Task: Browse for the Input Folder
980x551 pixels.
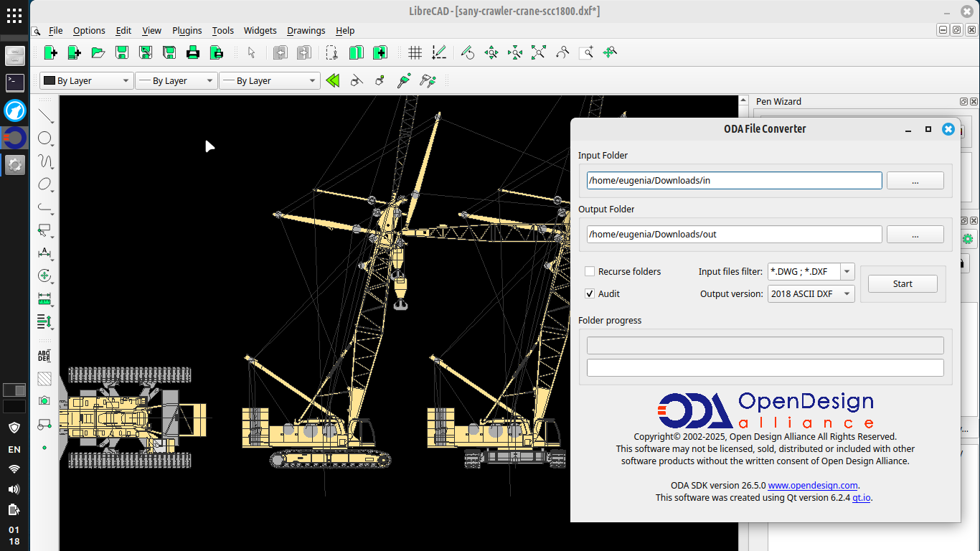Action: point(915,181)
